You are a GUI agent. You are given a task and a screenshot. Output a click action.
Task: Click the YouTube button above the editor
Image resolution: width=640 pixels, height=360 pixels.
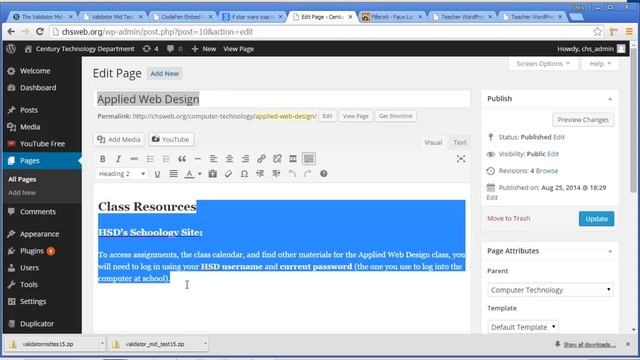tap(171, 140)
